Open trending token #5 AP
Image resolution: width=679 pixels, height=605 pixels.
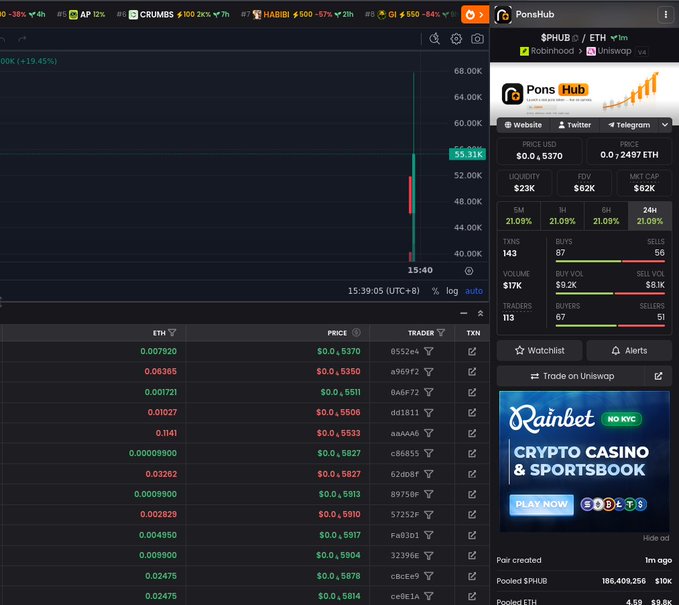[81, 14]
